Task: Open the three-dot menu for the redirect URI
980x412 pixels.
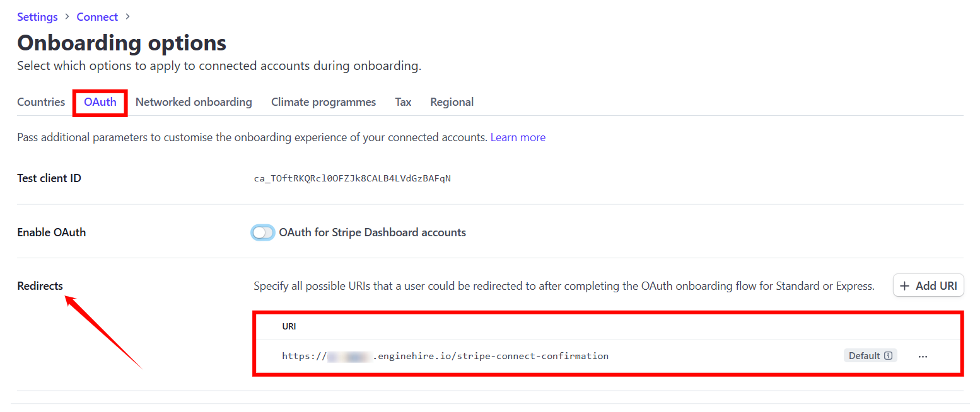Action: (x=923, y=357)
